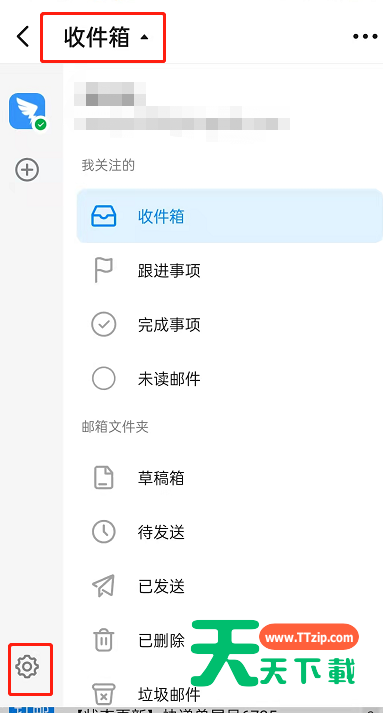
Task: Click the paper plane icon beside 已发送
Action: pos(103,586)
